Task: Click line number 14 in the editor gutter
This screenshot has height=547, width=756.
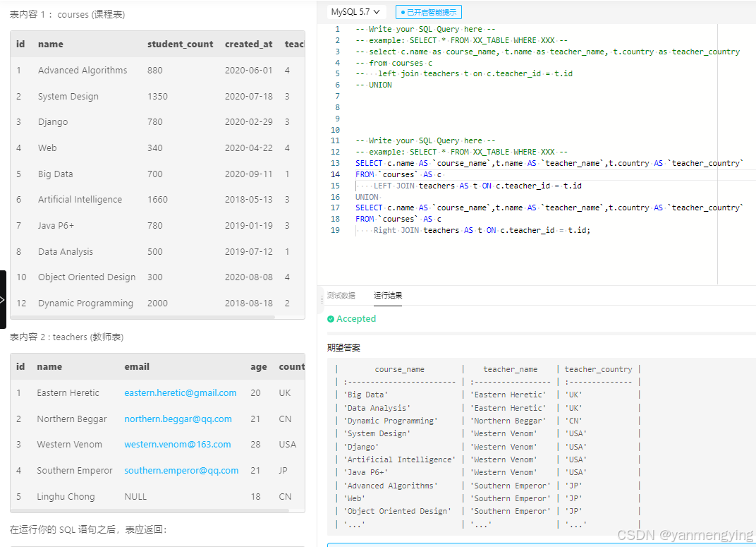Action: coord(335,174)
